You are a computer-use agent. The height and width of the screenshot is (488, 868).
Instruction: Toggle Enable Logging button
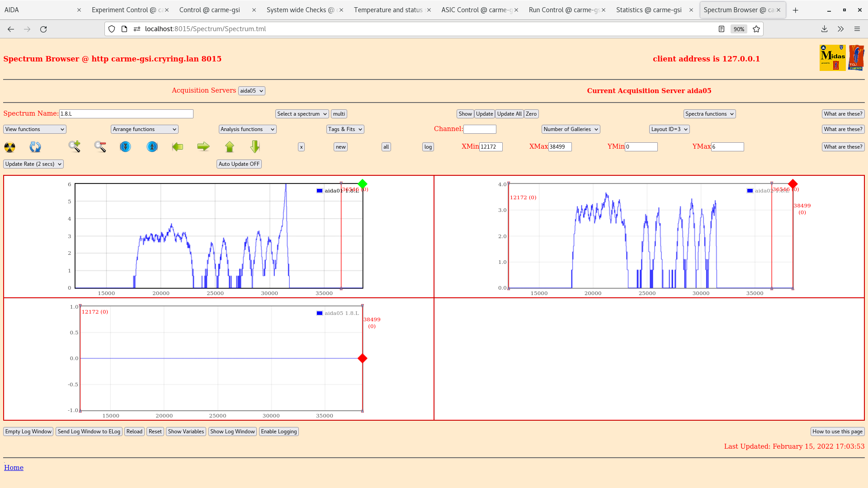(x=279, y=432)
